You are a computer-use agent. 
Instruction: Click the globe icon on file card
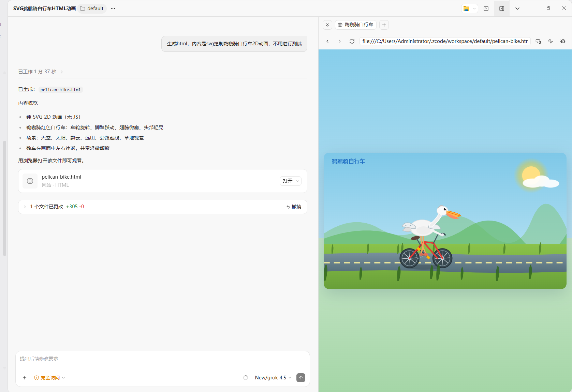pos(30,181)
